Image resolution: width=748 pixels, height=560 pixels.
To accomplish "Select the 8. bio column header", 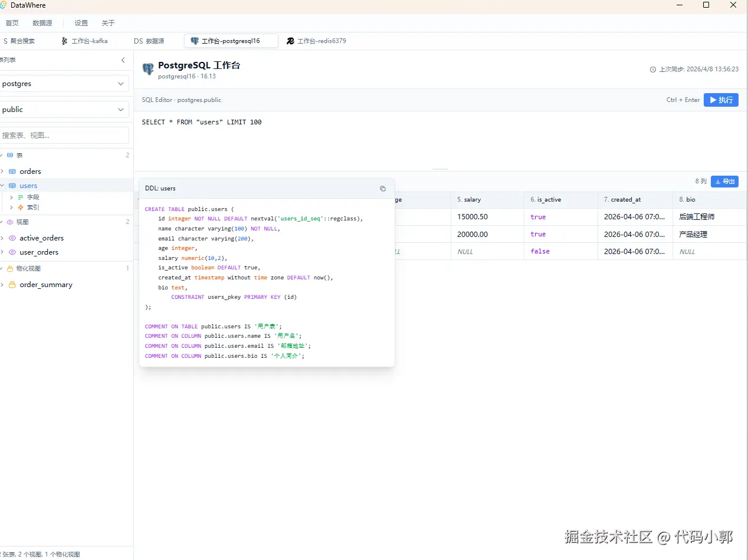I will click(x=710, y=200).
